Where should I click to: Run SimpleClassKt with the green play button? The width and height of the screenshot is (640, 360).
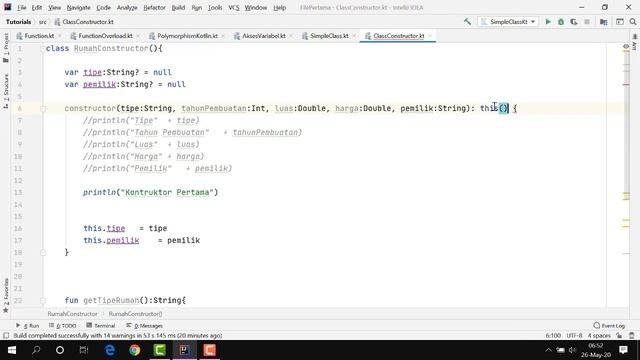(x=548, y=22)
